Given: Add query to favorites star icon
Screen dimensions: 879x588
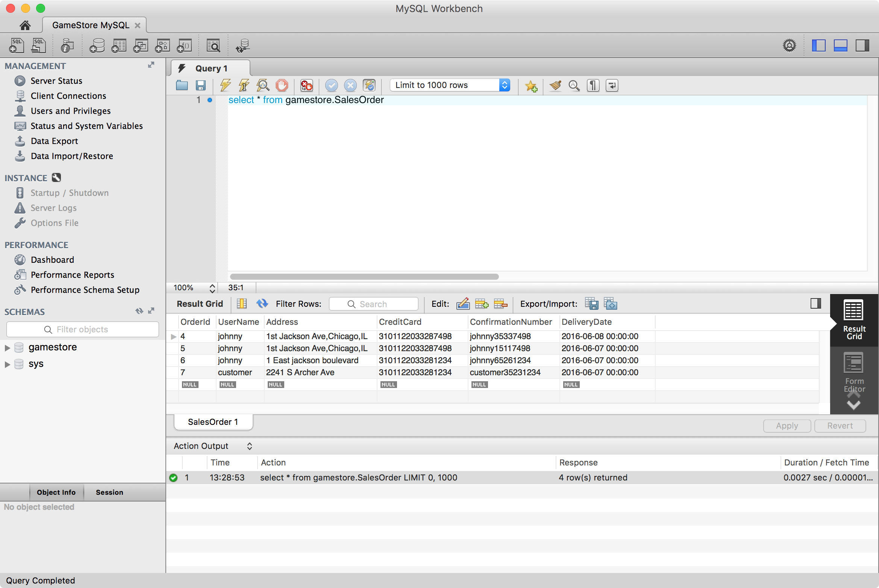Looking at the screenshot, I should pyautogui.click(x=531, y=86).
